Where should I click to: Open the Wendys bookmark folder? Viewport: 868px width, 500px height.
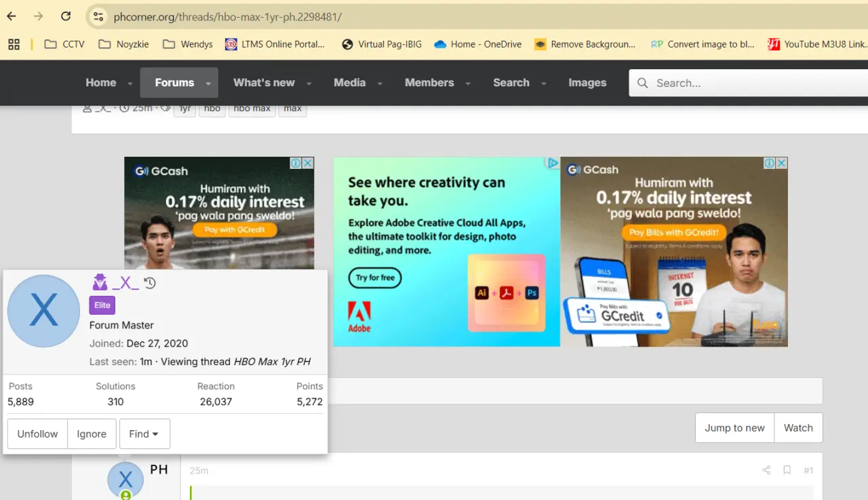[188, 44]
